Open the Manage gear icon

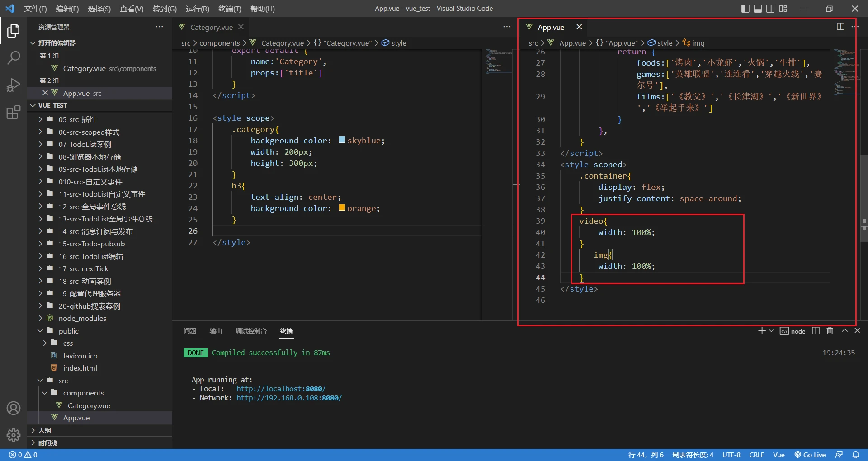(x=14, y=435)
